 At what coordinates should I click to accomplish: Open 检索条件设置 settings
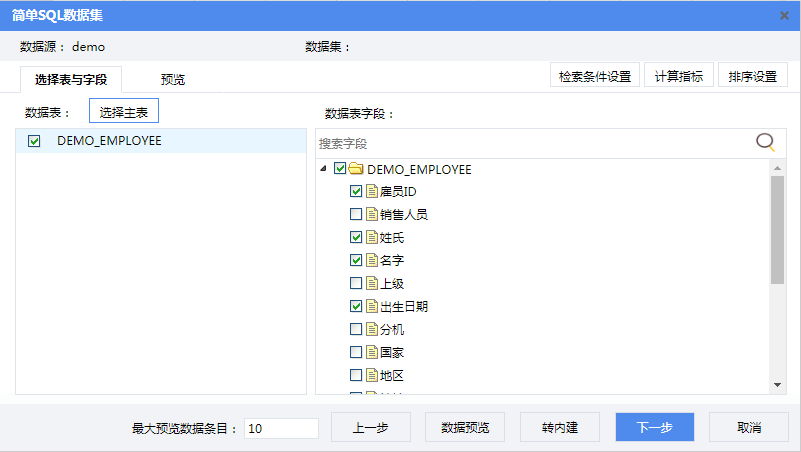pyautogui.click(x=595, y=76)
